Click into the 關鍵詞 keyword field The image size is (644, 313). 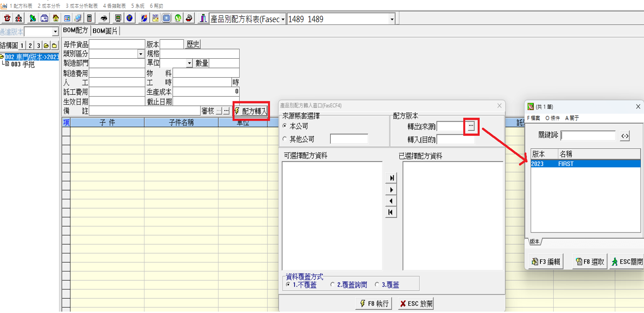coord(588,136)
